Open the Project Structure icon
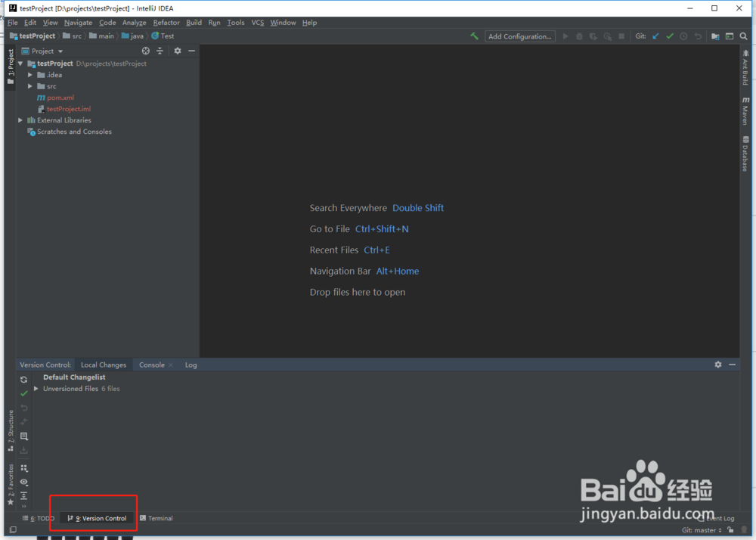This screenshot has height=540, width=756. (715, 36)
